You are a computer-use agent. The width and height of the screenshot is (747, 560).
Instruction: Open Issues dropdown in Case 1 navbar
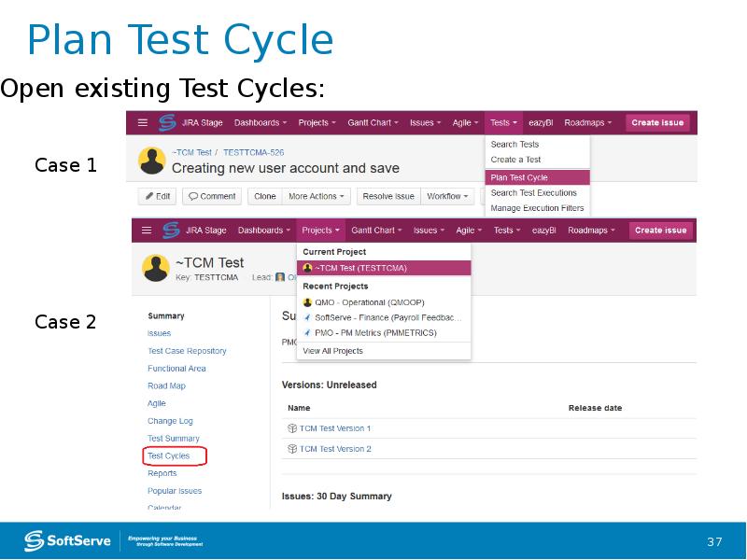pyautogui.click(x=426, y=123)
